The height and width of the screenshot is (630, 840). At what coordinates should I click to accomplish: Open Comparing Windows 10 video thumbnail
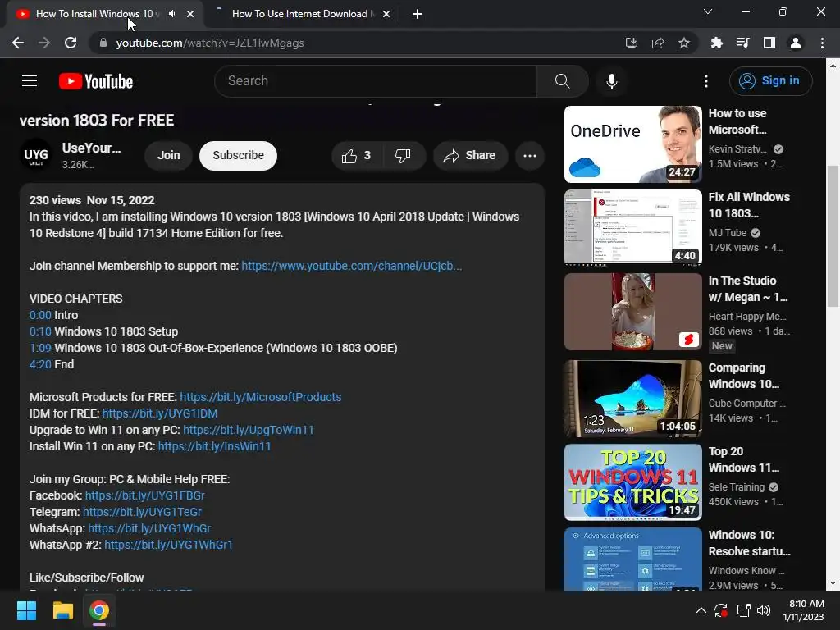[632, 399]
